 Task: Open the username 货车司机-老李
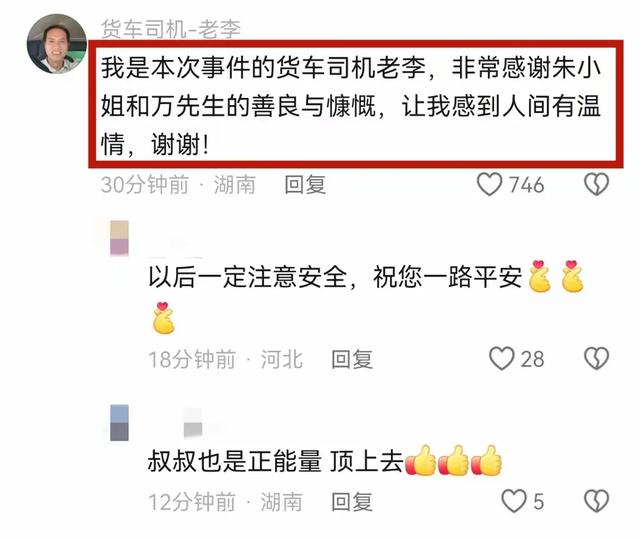[171, 29]
